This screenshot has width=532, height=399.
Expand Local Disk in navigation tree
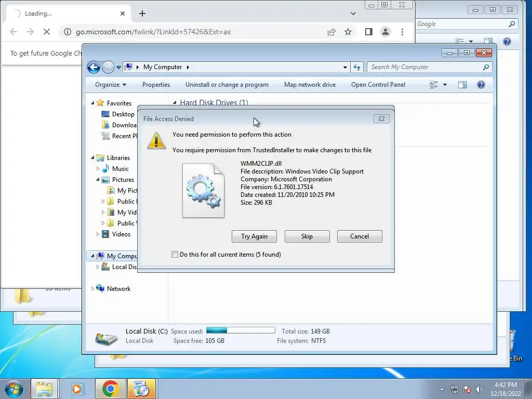98,267
